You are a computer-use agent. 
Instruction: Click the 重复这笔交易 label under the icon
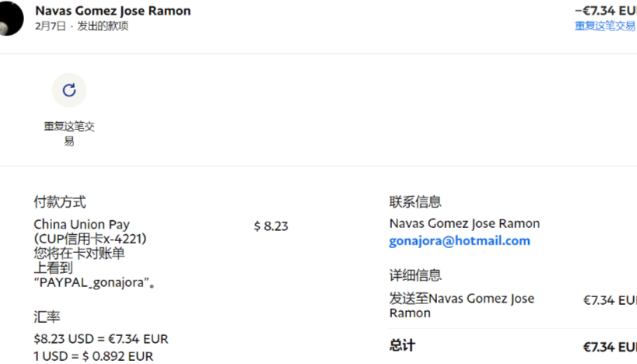click(69, 134)
